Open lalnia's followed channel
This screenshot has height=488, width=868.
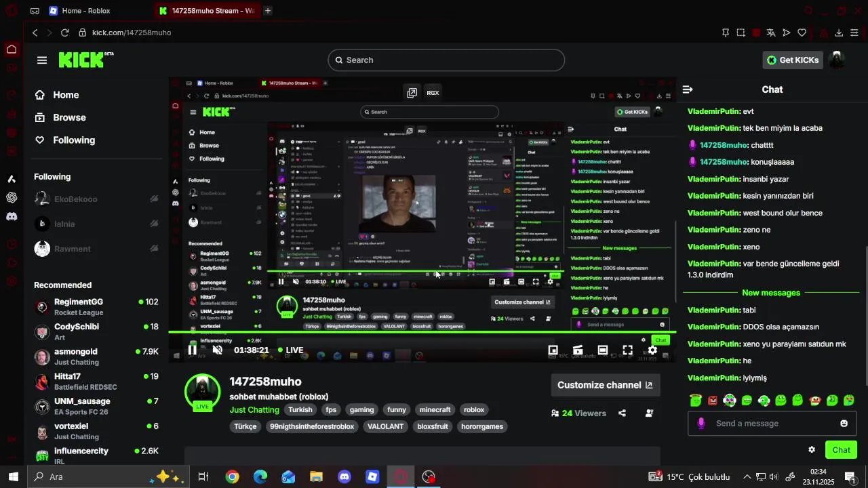click(x=96, y=224)
